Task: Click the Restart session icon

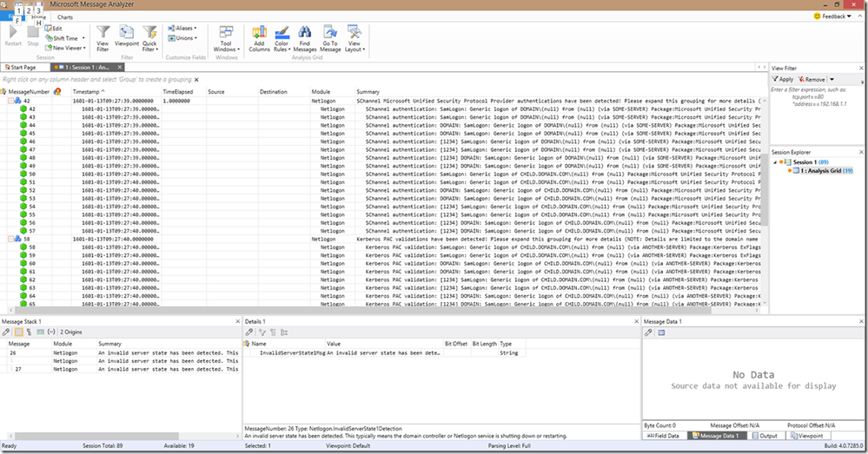Action: [x=13, y=33]
